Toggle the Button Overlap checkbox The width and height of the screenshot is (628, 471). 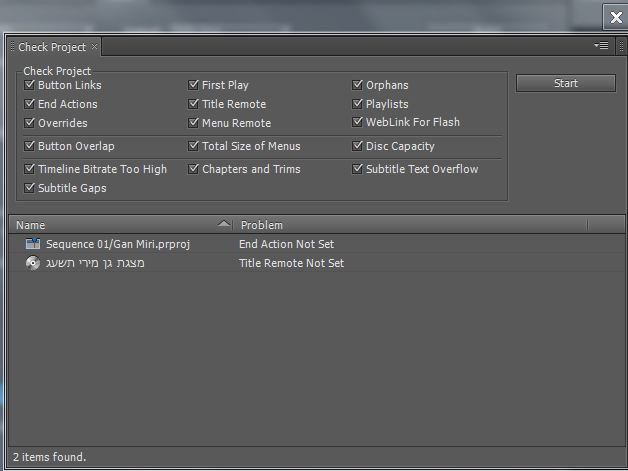pos(29,146)
